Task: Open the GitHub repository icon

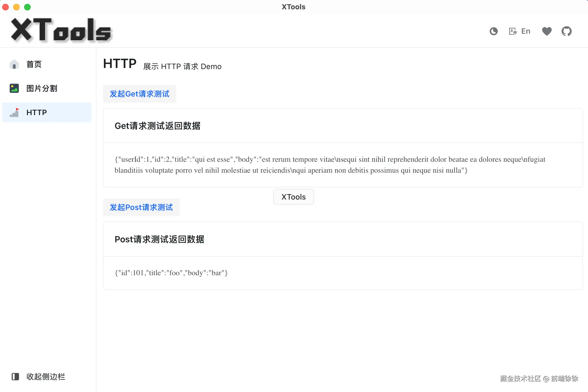Action: 566,31
